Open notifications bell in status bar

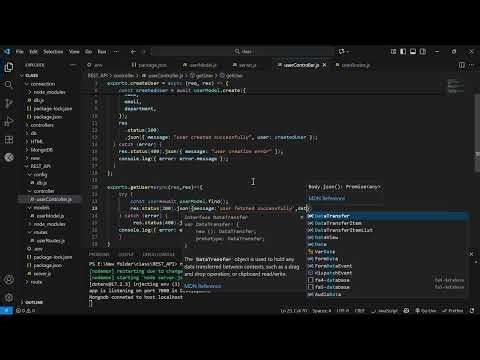coord(472,311)
